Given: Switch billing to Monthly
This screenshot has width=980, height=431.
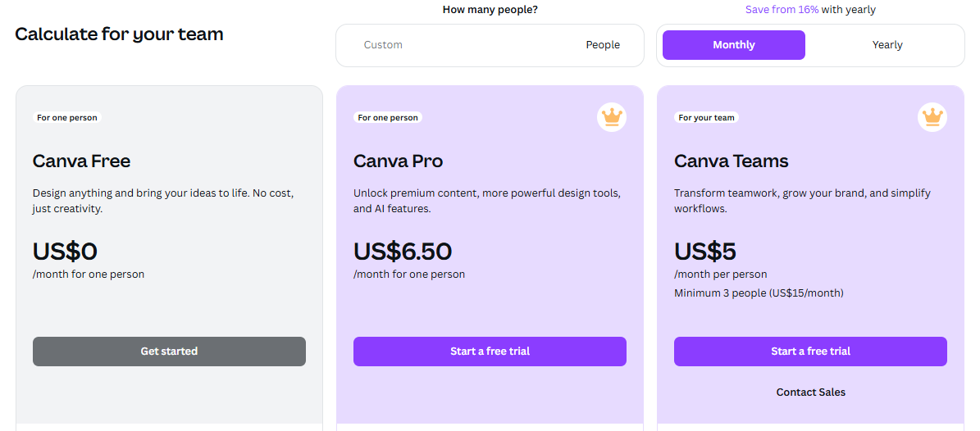Looking at the screenshot, I should (734, 45).
